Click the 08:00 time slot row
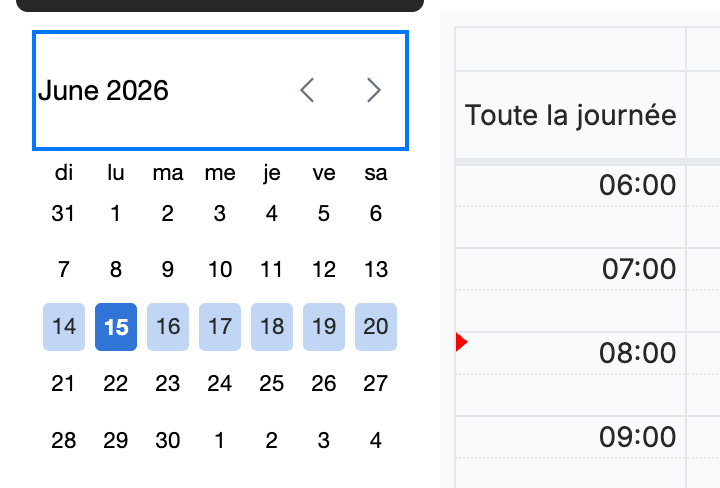 click(570, 353)
